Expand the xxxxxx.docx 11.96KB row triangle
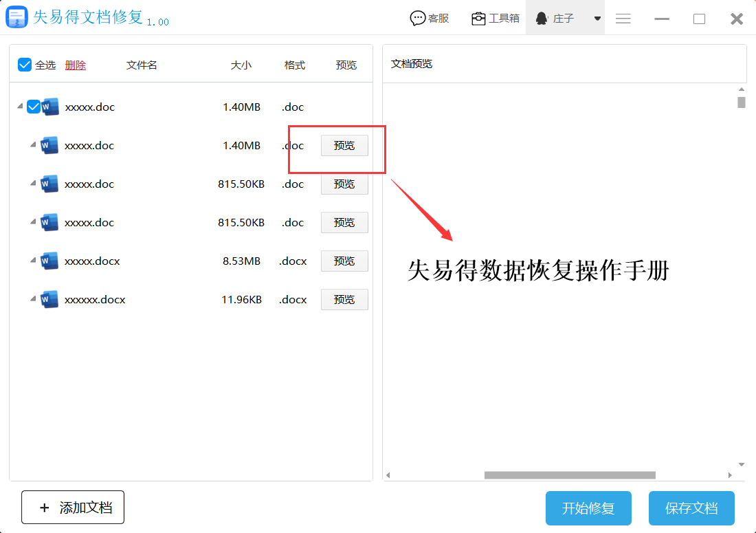The width and height of the screenshot is (756, 533). coord(33,298)
